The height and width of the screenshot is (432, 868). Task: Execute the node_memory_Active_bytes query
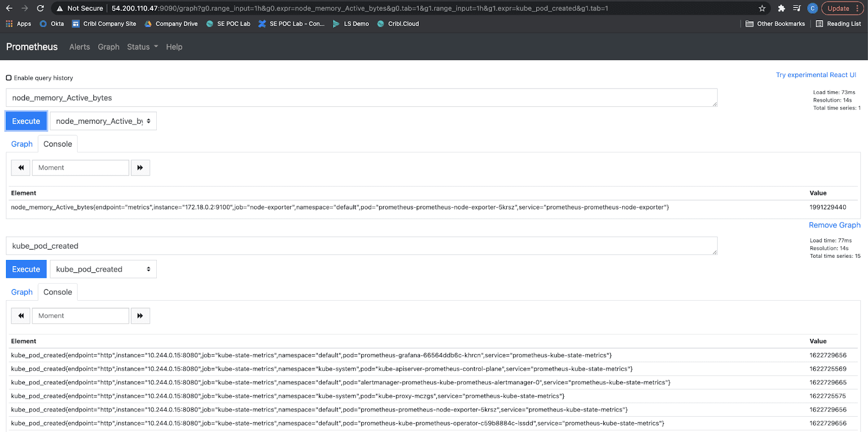[26, 121]
